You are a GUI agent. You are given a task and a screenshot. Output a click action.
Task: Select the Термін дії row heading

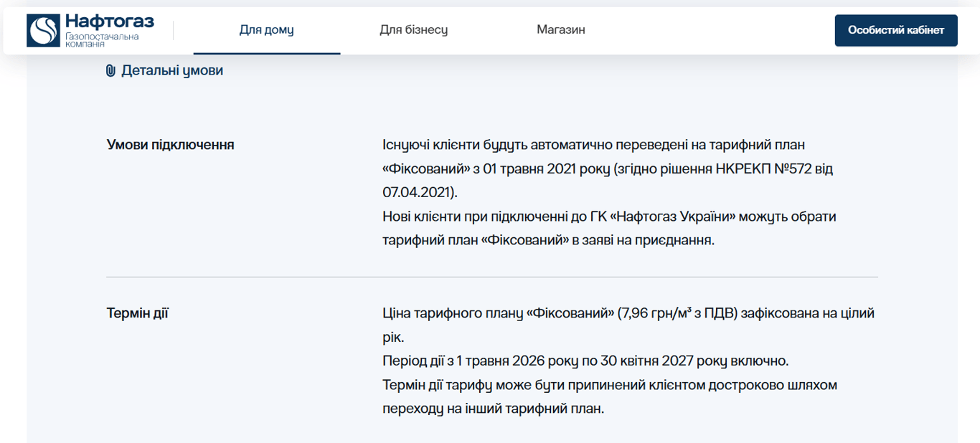tap(138, 313)
